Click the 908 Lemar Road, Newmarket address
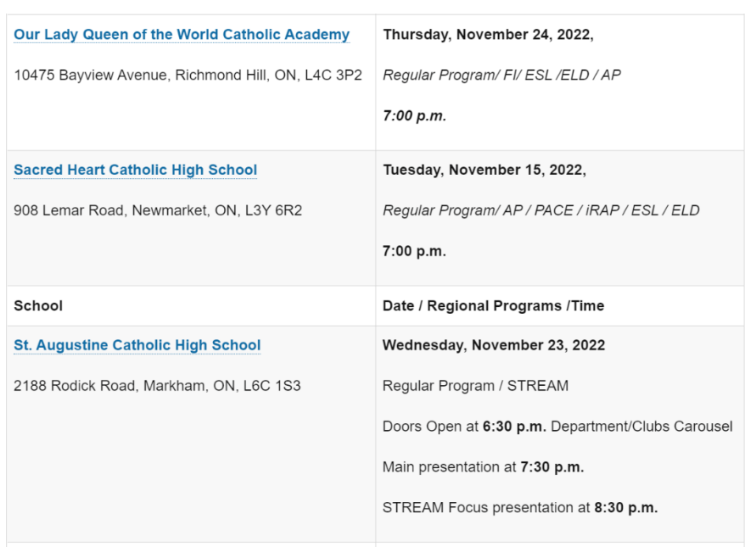This screenshot has width=756, height=552. click(158, 210)
